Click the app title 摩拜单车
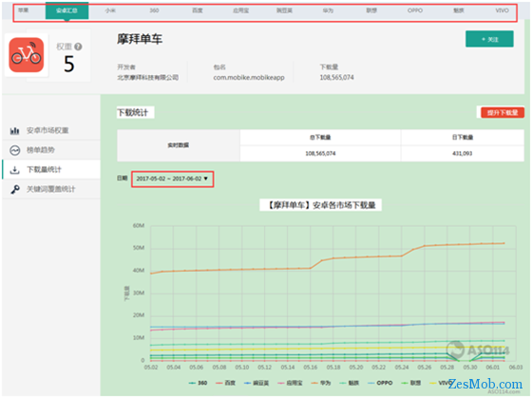Screen dimensions: 532x398 (x=140, y=39)
